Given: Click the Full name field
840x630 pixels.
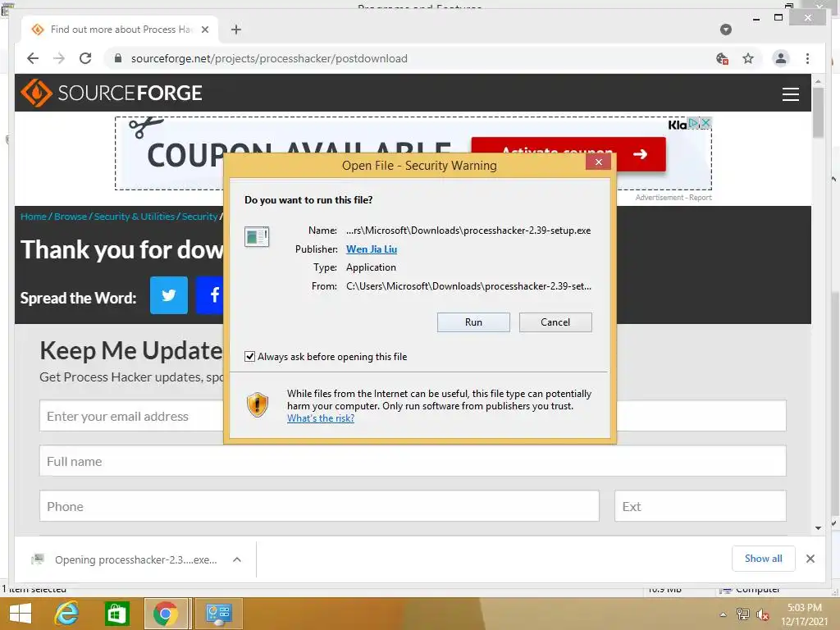Looking at the screenshot, I should [x=413, y=461].
